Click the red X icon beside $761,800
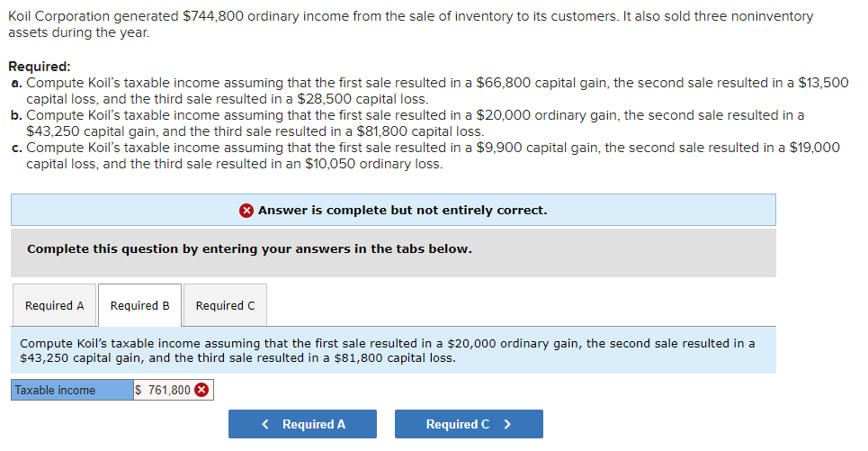Screen dimensions: 868x451 tap(202, 390)
